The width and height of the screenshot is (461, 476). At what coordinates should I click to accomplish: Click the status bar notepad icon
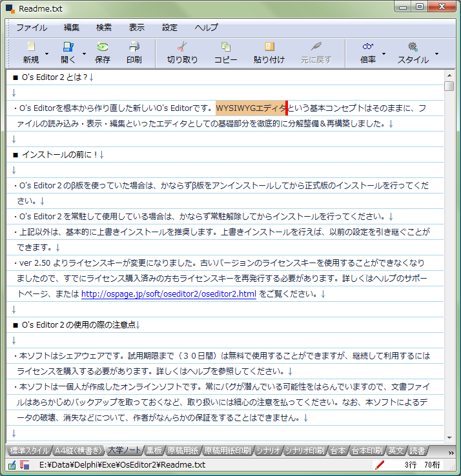[12, 465]
